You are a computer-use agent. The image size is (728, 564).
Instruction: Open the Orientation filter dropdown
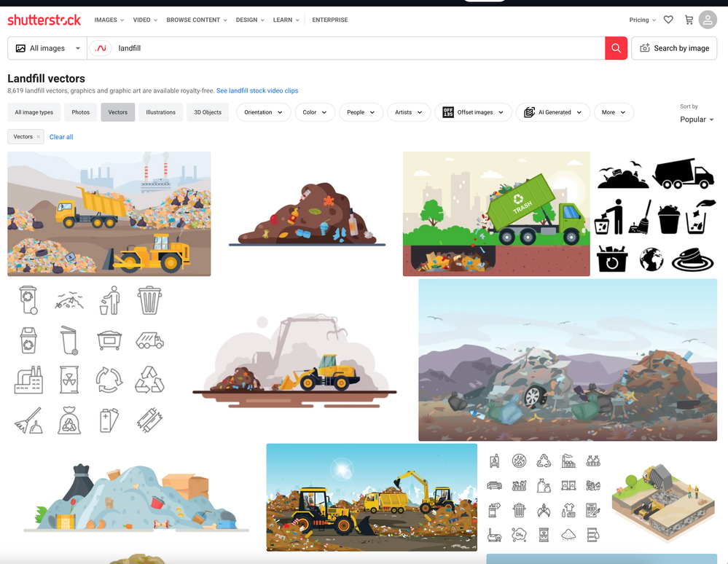[x=262, y=112]
